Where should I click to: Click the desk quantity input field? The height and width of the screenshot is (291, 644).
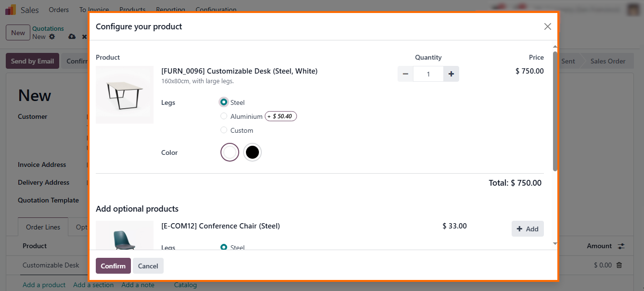pyautogui.click(x=428, y=74)
